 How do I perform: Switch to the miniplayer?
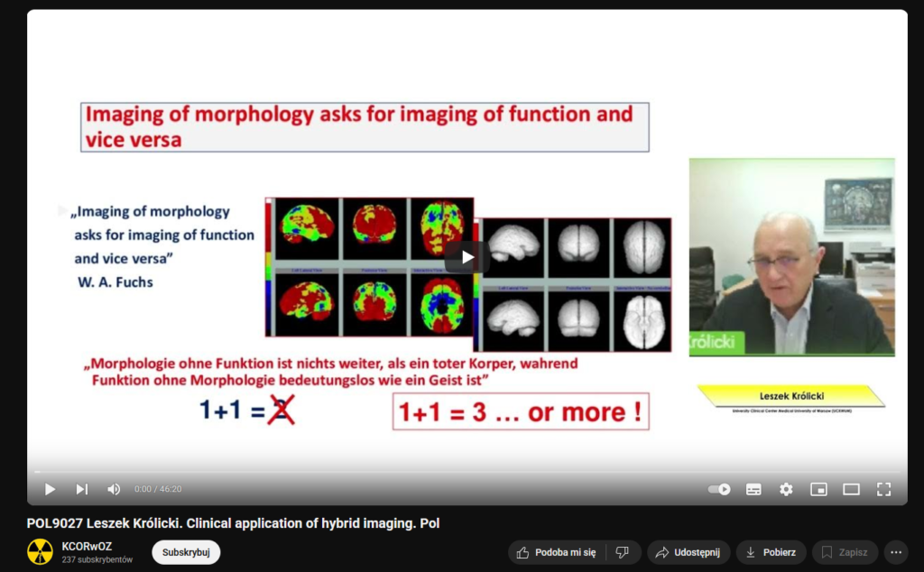pyautogui.click(x=818, y=489)
